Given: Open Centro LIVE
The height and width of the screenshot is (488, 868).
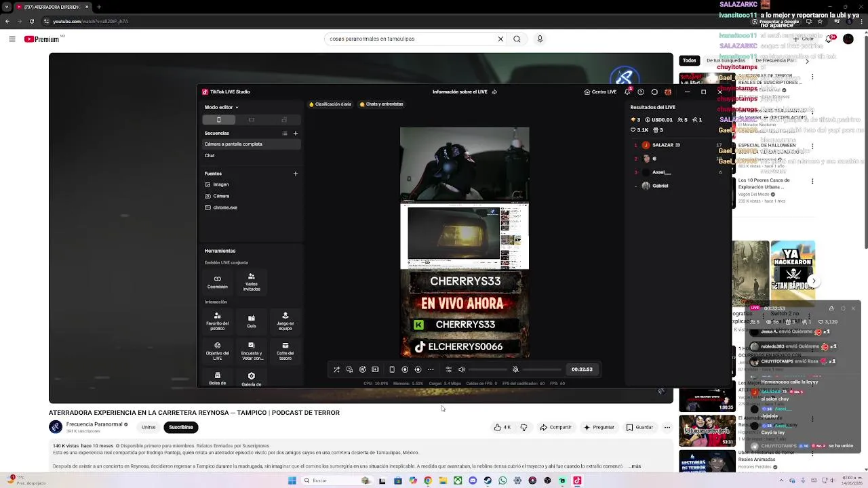Looking at the screenshot, I should click(x=600, y=92).
